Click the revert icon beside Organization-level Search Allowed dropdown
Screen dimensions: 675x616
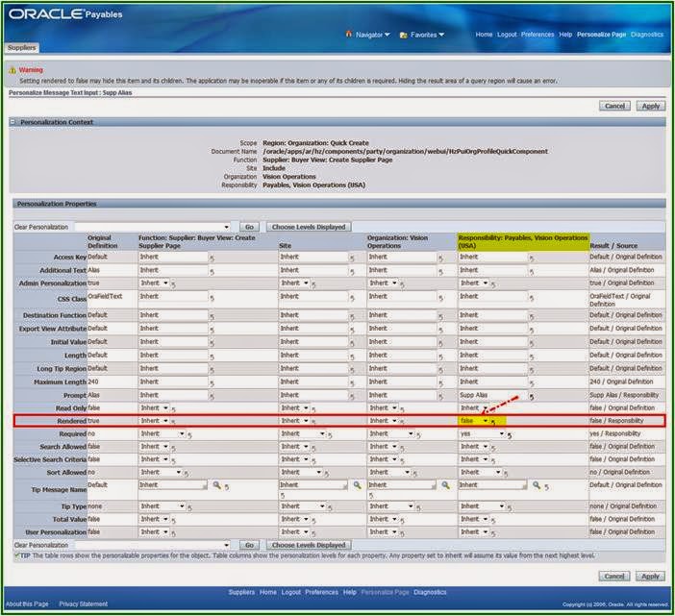tap(402, 448)
